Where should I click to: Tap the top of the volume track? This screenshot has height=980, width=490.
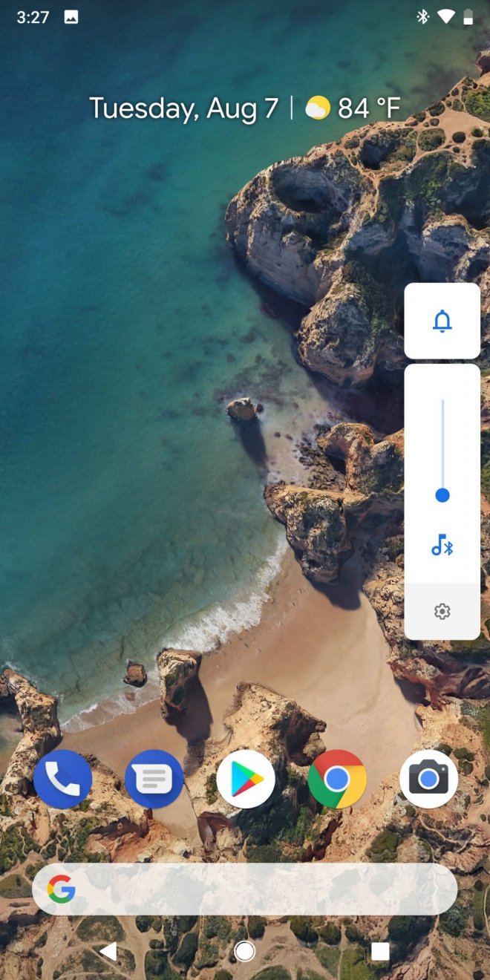(x=442, y=402)
